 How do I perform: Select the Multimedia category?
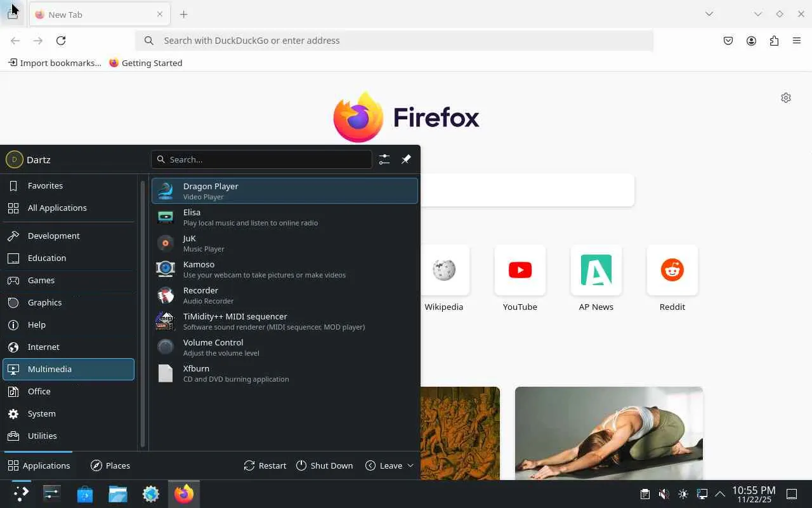(x=69, y=369)
